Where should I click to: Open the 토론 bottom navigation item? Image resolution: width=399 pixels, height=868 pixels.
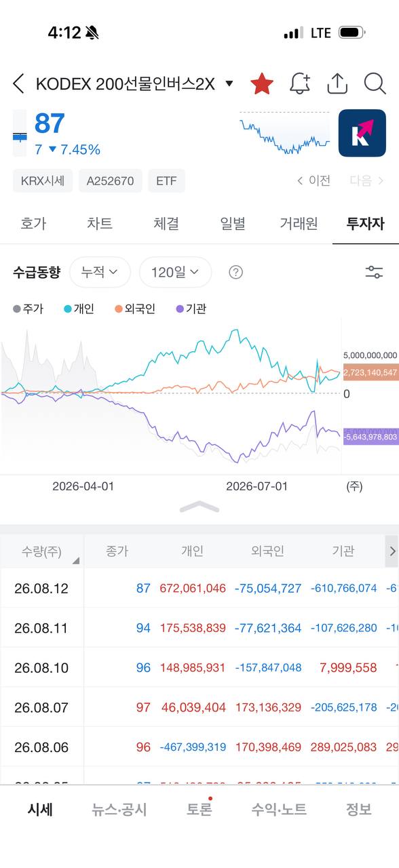click(199, 810)
